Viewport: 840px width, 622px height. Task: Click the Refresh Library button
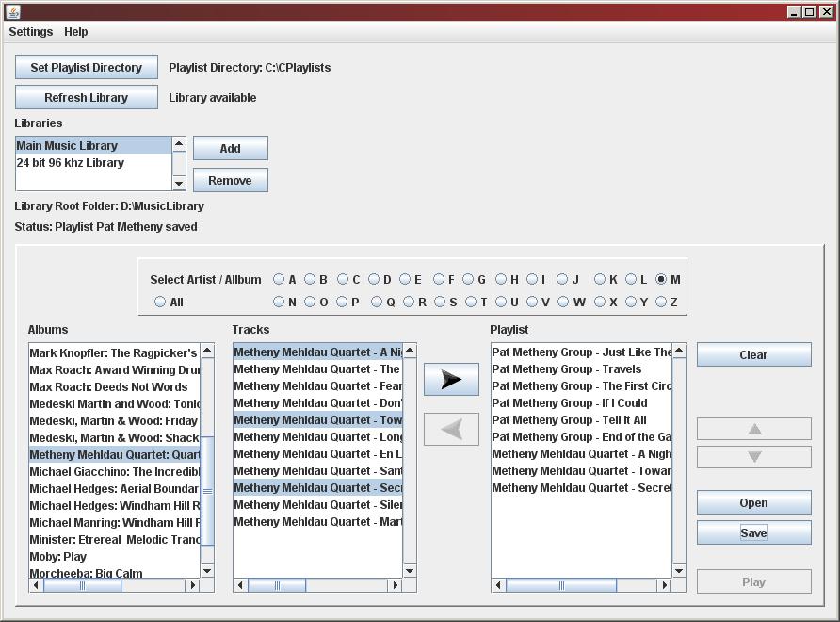[86, 98]
